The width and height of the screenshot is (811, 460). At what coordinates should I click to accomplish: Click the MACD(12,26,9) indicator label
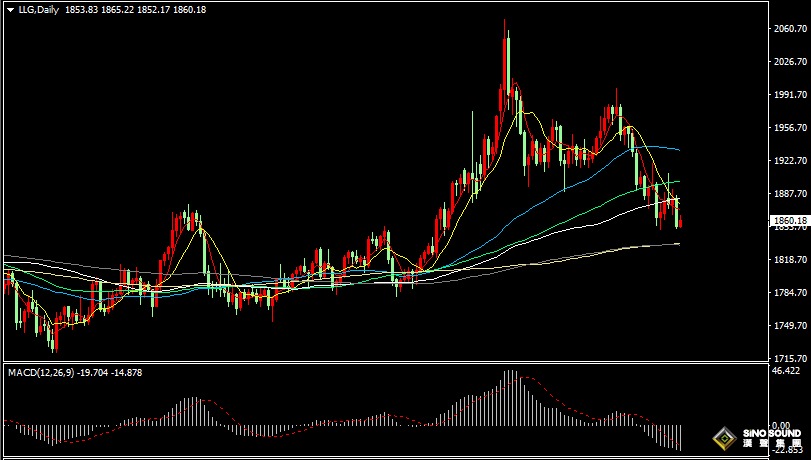(40, 373)
